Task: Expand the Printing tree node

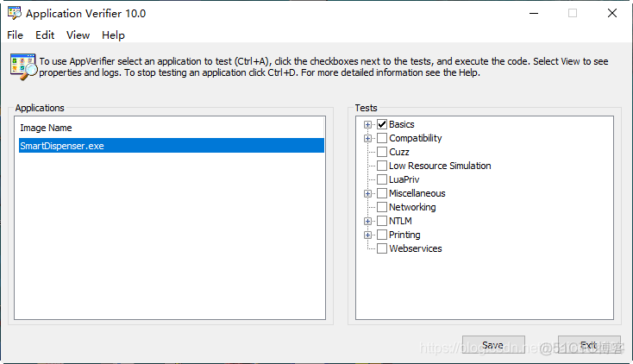Action: [x=368, y=235]
